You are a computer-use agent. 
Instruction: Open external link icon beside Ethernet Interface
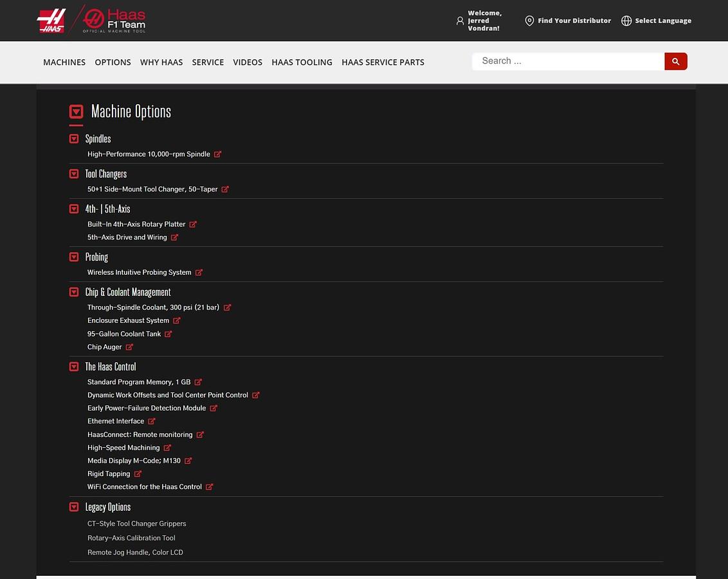152,421
